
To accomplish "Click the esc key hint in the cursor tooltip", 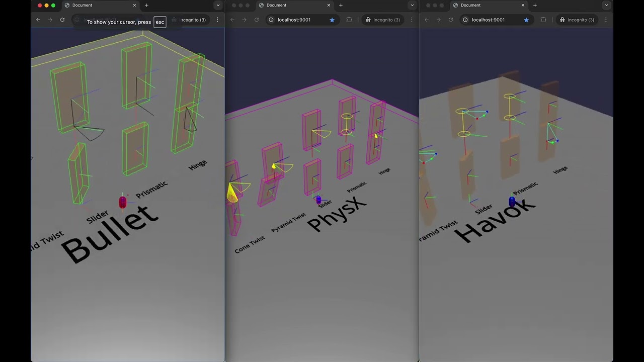I will pyautogui.click(x=160, y=22).
